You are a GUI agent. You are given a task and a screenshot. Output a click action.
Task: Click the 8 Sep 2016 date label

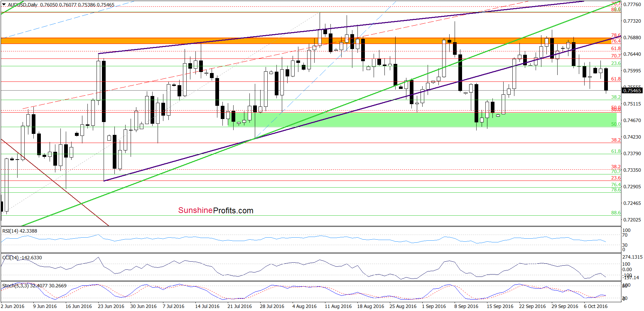tap(466, 306)
